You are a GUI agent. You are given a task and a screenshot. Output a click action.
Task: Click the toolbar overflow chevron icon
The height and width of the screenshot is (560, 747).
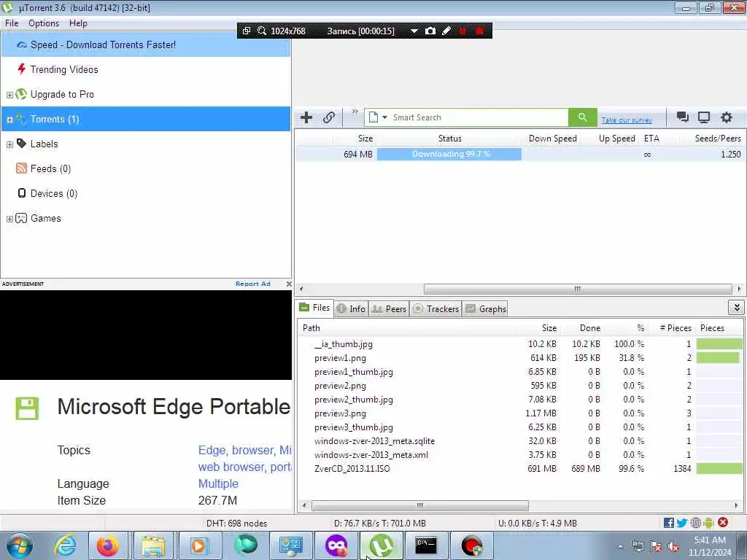[x=355, y=112]
